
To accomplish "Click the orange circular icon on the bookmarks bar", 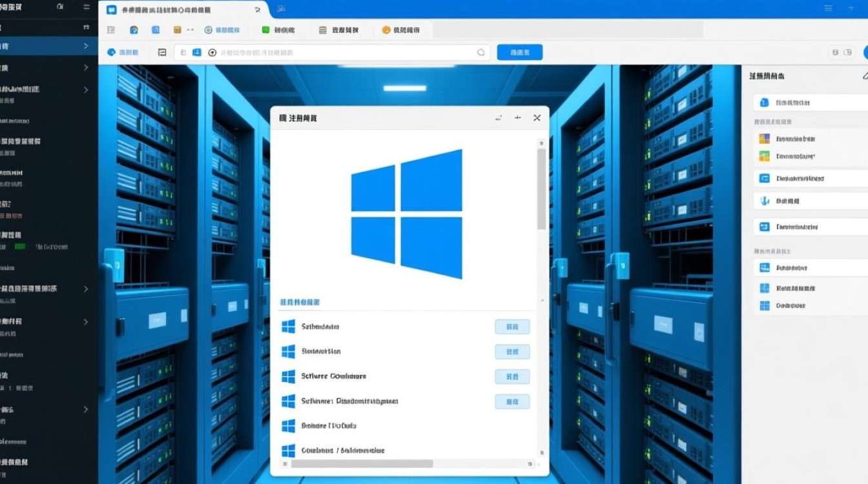I will pyautogui.click(x=385, y=29).
